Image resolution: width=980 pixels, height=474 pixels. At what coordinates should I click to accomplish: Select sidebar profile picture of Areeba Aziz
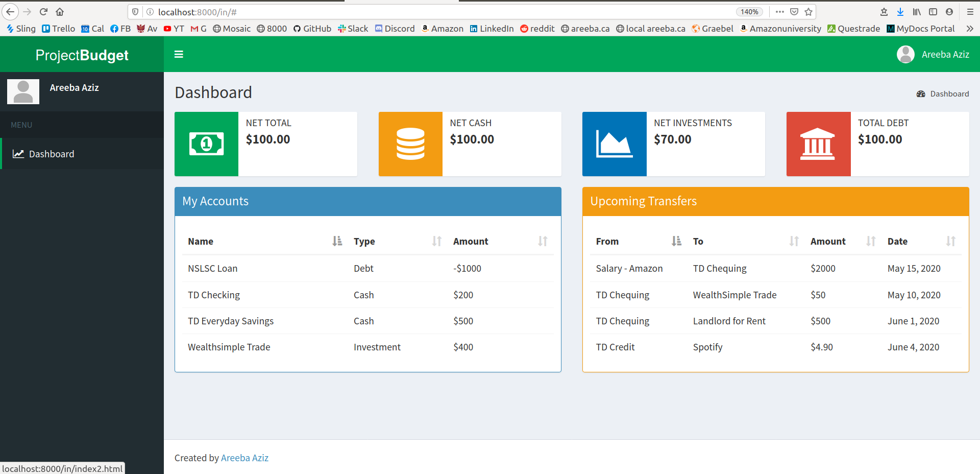23,91
